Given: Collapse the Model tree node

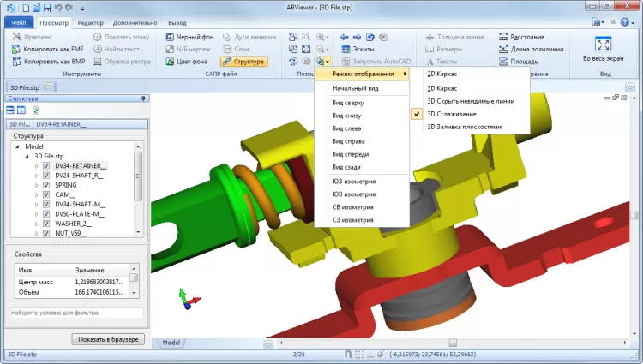Looking at the screenshot, I should [x=18, y=146].
